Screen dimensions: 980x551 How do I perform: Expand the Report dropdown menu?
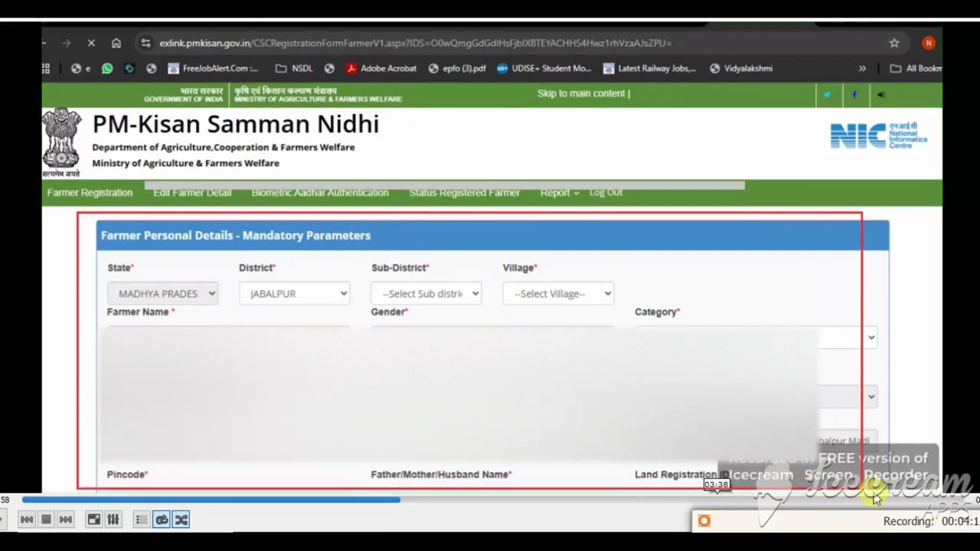coord(560,193)
